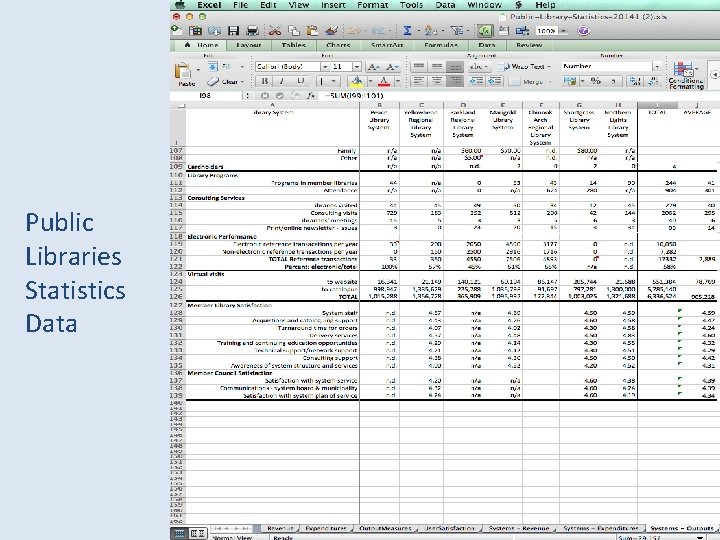This screenshot has width=720, height=540.
Task: Switch to the Formulas ribbon tab
Action: tap(441, 45)
